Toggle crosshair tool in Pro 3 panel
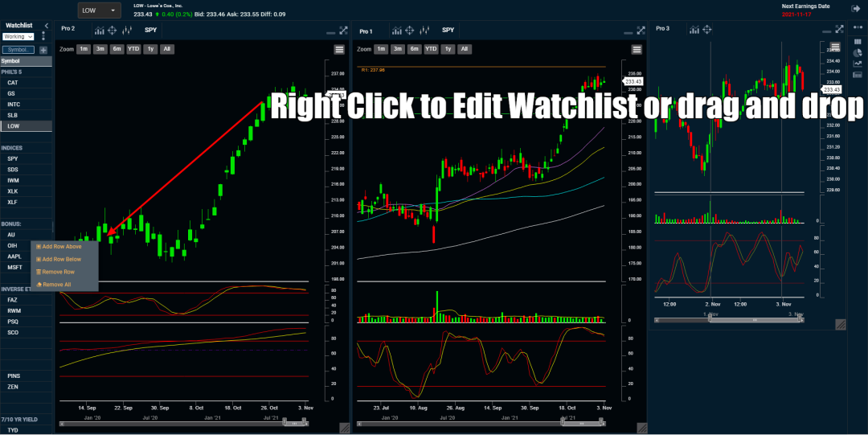The width and height of the screenshot is (868, 439). point(707,29)
